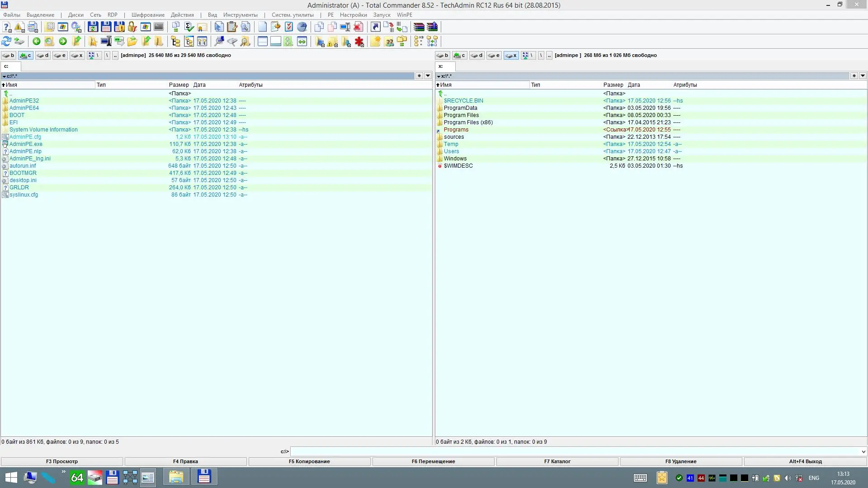Viewport: 868px width, 488px height.
Task: Click the help question mark icon
Action: pyautogui.click(x=7, y=27)
